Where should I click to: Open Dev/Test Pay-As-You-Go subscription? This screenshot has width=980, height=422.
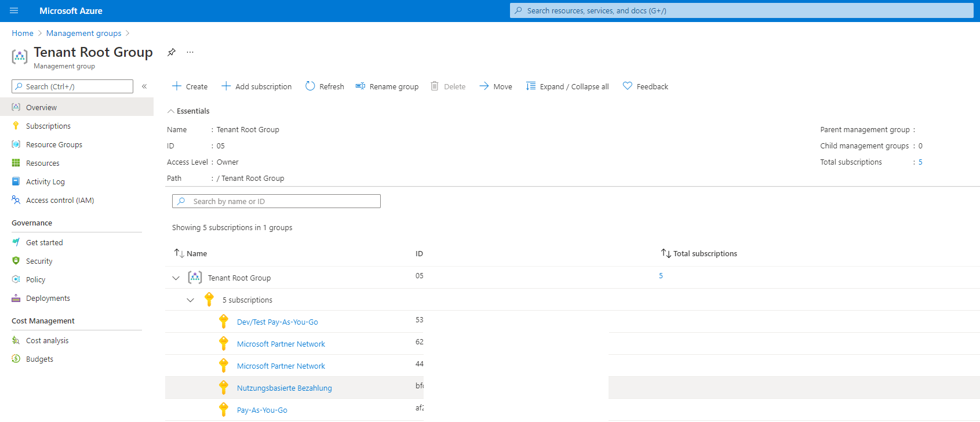coord(277,322)
